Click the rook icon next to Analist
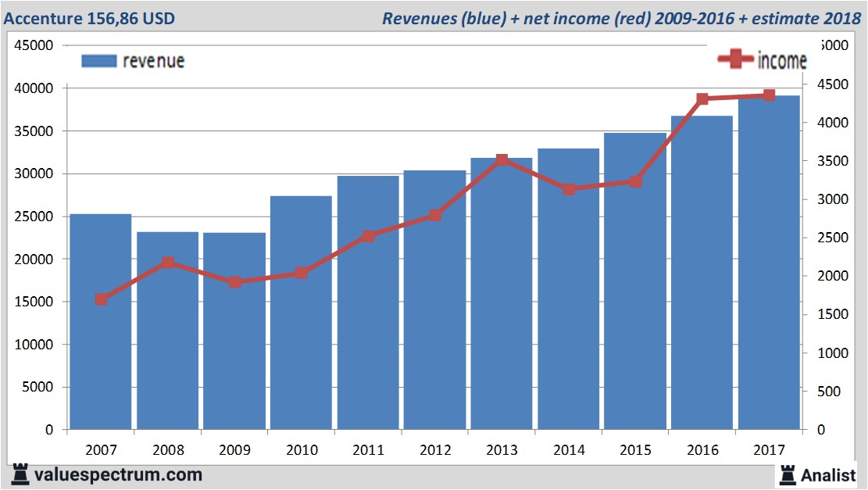868x490 pixels. pos(787,474)
